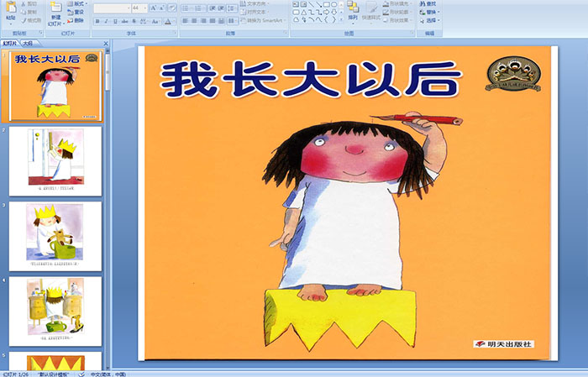Viewport: 588px width, 377px height.
Task: Open the Paragraph group dialog launcher
Action: 286,33
